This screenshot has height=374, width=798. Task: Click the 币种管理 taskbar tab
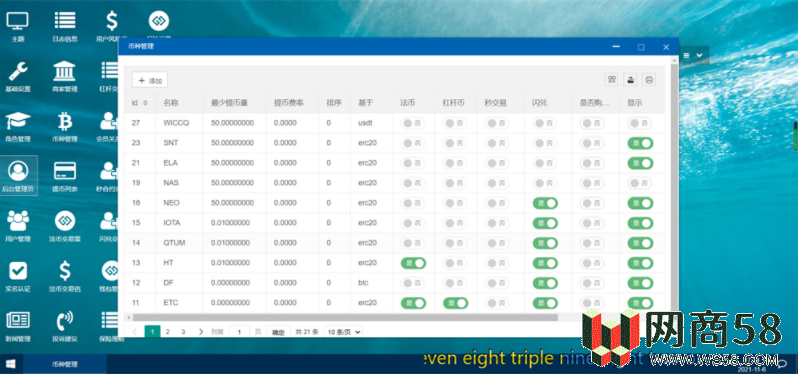click(65, 364)
